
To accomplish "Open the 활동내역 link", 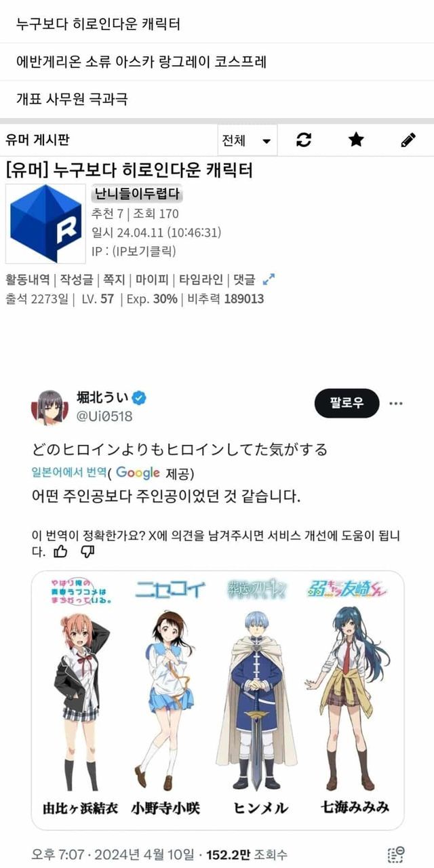I will [x=28, y=279].
